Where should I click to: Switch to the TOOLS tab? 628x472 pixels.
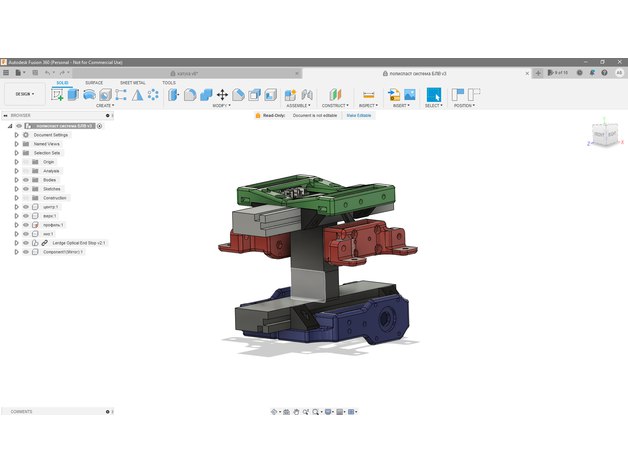tap(169, 83)
